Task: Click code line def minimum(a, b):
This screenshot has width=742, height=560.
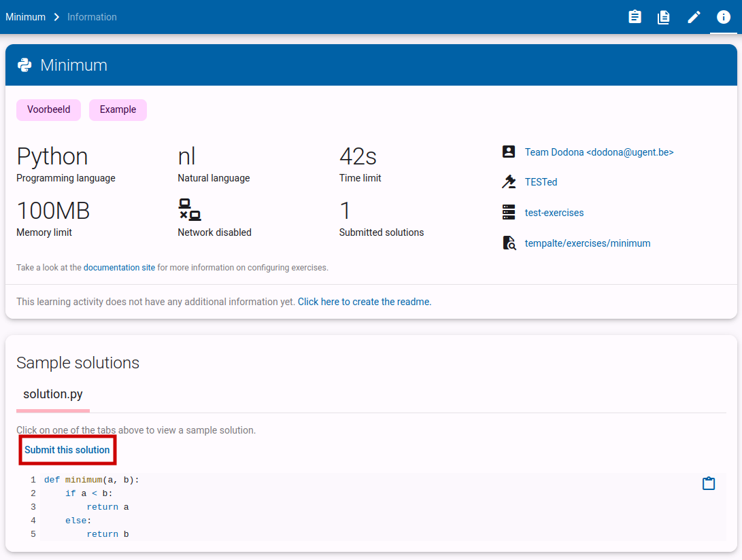Action: pos(92,480)
